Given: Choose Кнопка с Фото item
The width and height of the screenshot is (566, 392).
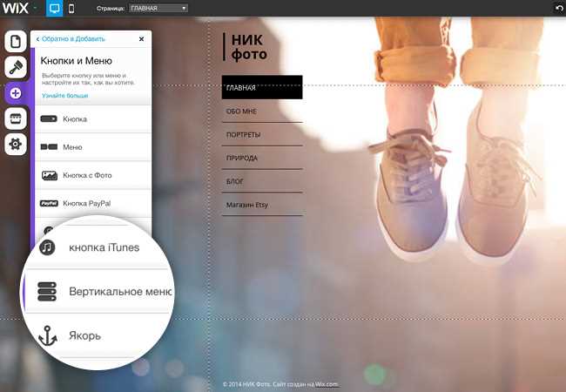Looking at the screenshot, I should [93, 175].
